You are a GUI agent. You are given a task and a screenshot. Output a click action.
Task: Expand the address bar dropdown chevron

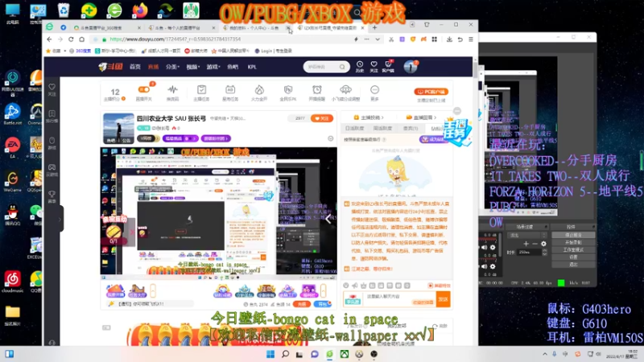pyautogui.click(x=378, y=39)
